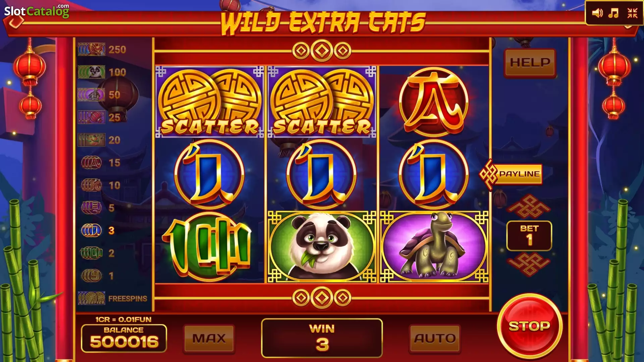644x362 pixels.
Task: Click the blue character symbol center reel
Action: pyautogui.click(x=322, y=174)
